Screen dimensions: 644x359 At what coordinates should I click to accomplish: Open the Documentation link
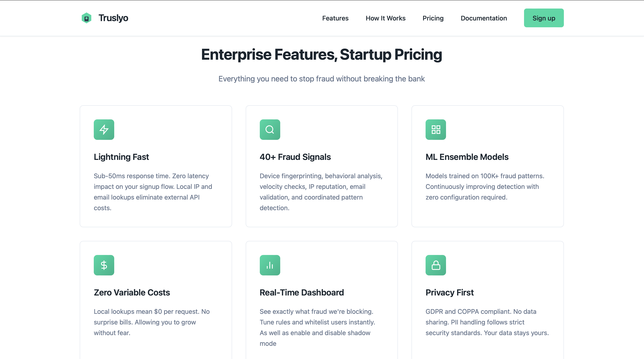tap(484, 18)
